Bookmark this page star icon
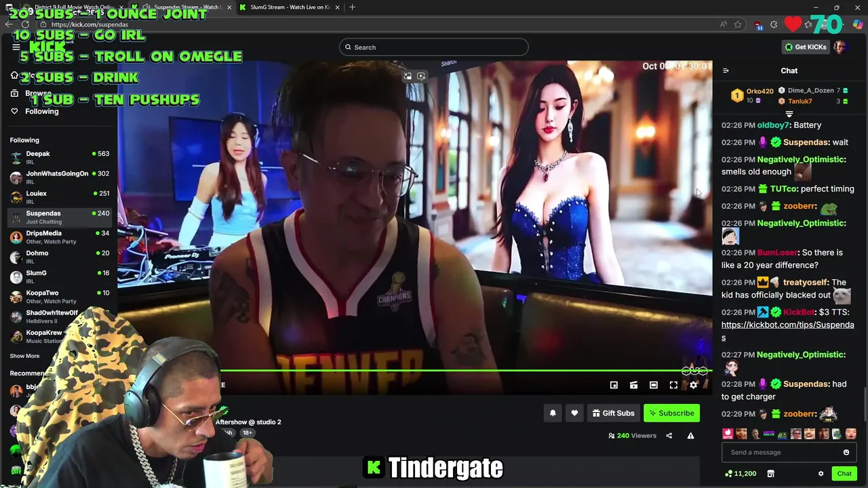Screen dimensions: 868x488 pyautogui.click(x=738, y=24)
